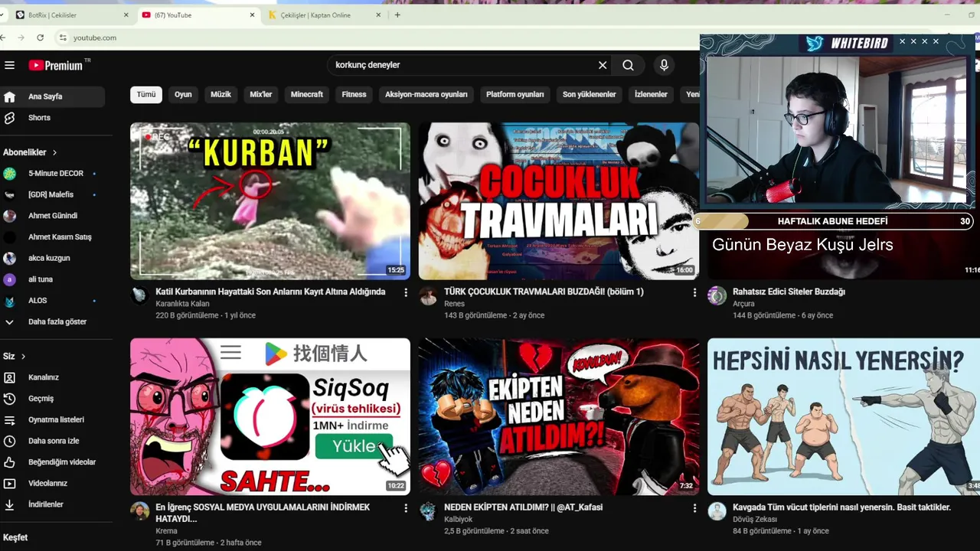Viewport: 980px width, 551px height.
Task: Select the Tümü filter chip
Action: pos(146,95)
